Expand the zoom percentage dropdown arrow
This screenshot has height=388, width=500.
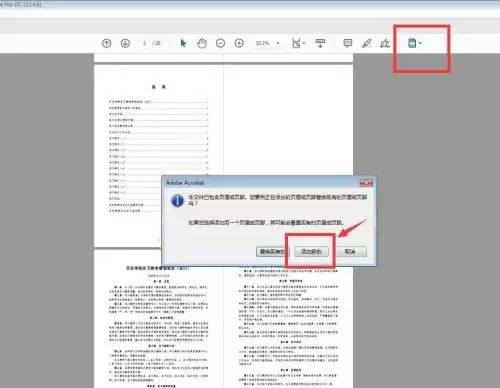click(278, 43)
